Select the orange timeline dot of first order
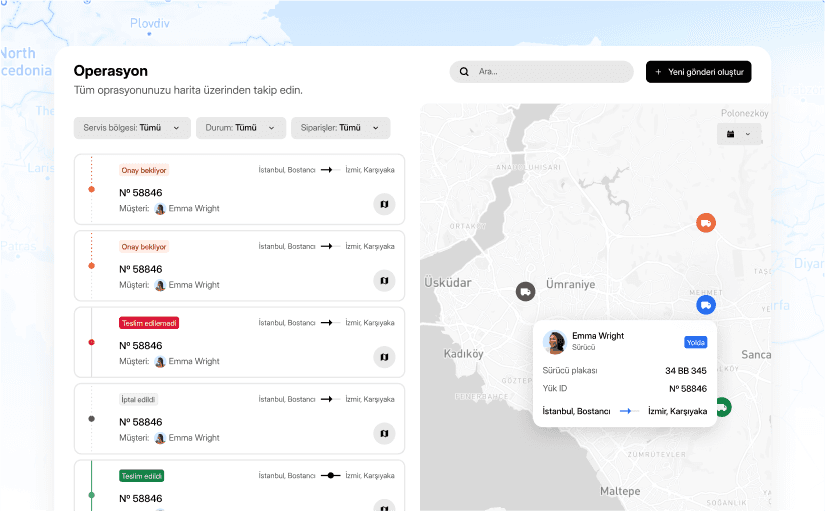Image resolution: width=825 pixels, height=511 pixels. pos(92,189)
